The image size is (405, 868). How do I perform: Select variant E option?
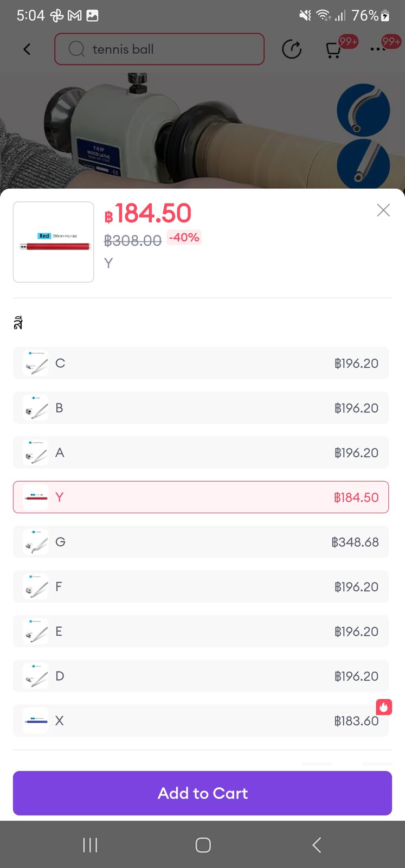(201, 631)
